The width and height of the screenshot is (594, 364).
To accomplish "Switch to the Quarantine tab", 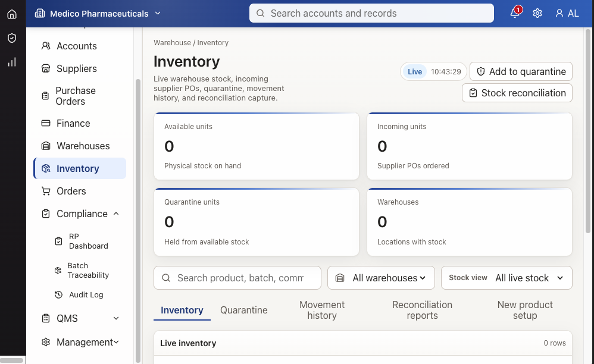I will point(244,310).
